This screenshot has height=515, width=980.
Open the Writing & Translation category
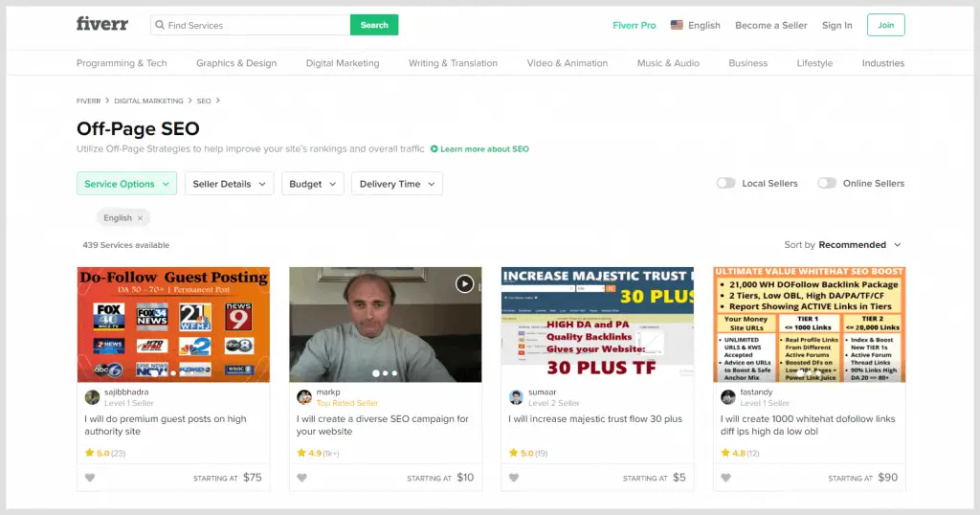point(453,63)
